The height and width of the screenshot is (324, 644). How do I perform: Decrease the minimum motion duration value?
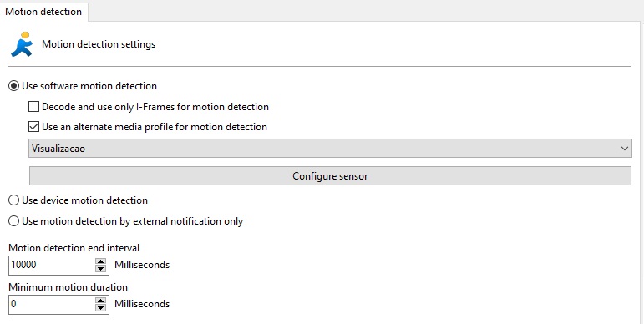[100, 308]
